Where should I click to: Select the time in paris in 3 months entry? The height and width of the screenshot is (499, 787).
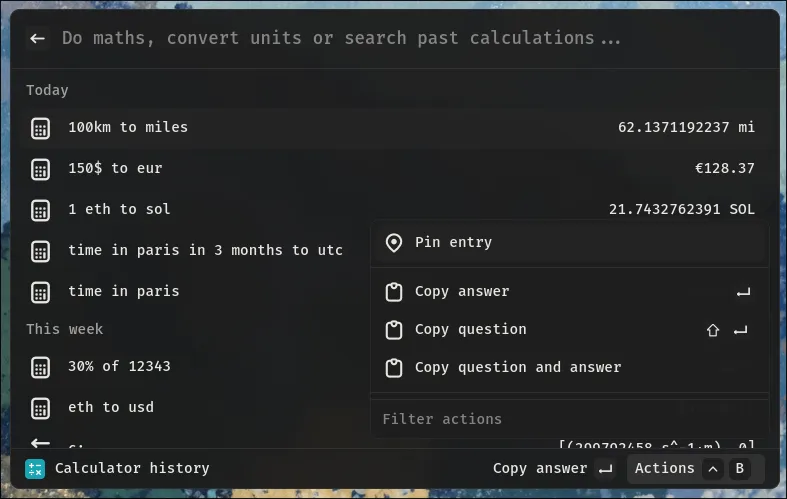click(x=205, y=251)
